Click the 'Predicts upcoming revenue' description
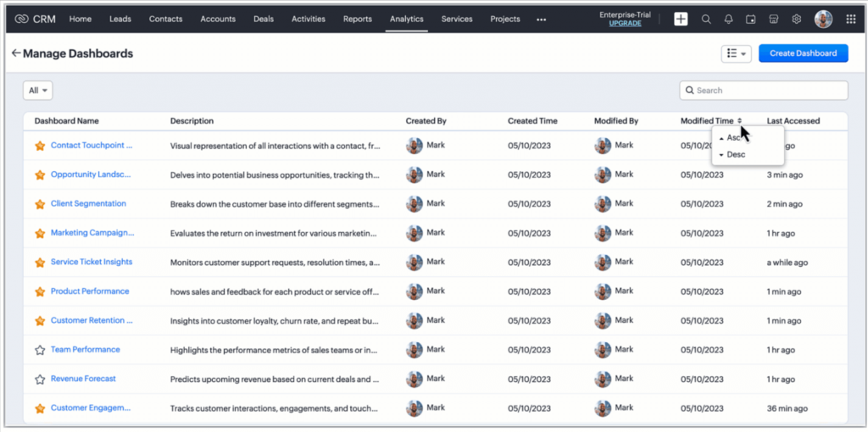Viewport: 868px width, 432px height. pos(275,379)
